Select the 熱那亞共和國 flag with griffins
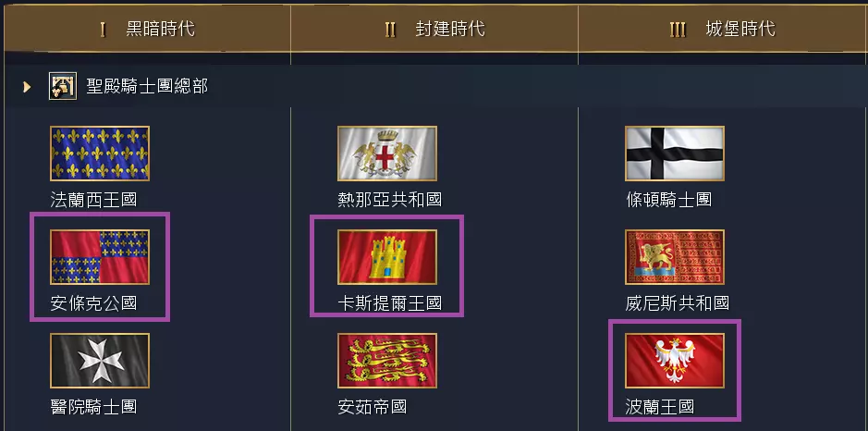Screen dimensions: 868x431 [387, 154]
